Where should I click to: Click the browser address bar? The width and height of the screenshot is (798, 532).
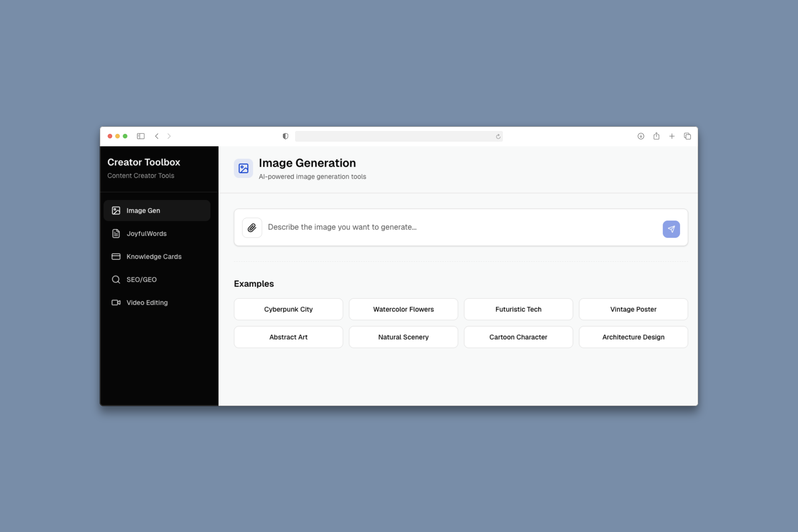click(x=395, y=136)
